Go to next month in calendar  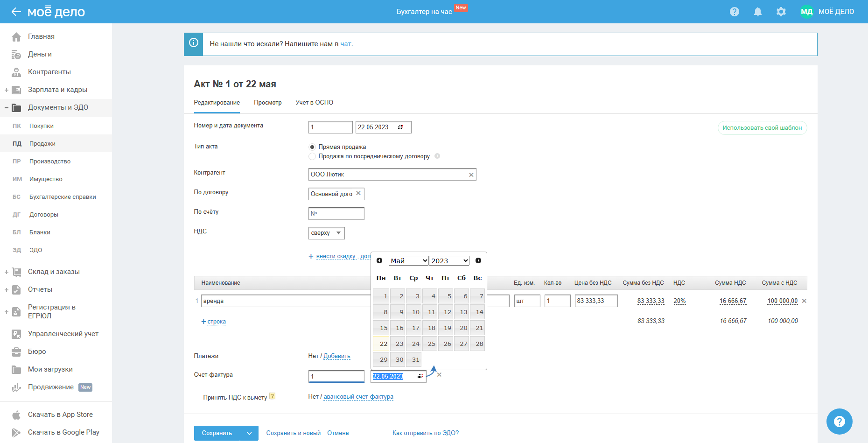tap(478, 260)
